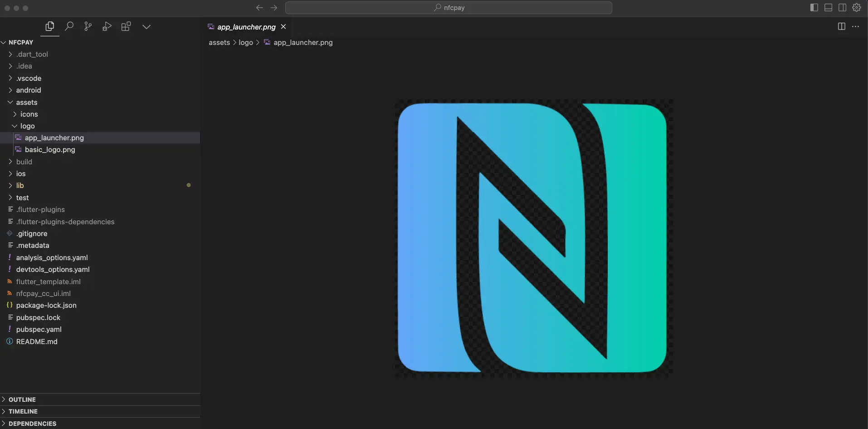Toggle the primary sidebar visibility
The width and height of the screenshot is (868, 429).
click(814, 7)
